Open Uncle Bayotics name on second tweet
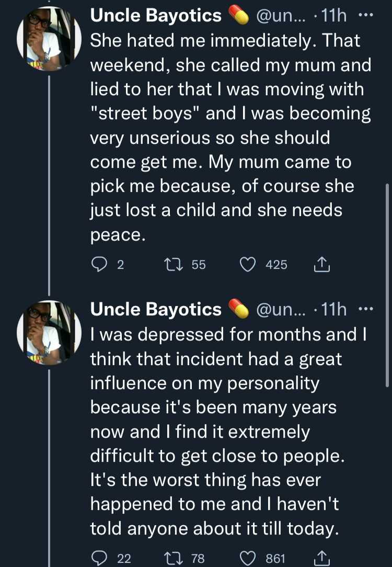This screenshot has height=567, width=392. click(x=156, y=310)
